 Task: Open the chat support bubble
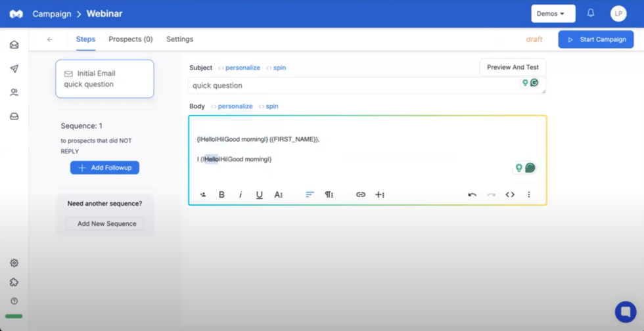[625, 311]
